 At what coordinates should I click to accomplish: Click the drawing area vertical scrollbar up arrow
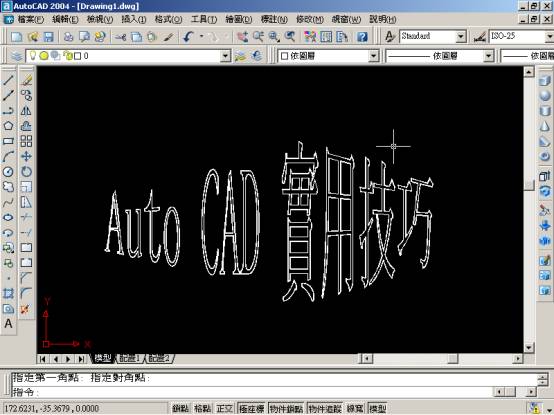click(x=529, y=72)
